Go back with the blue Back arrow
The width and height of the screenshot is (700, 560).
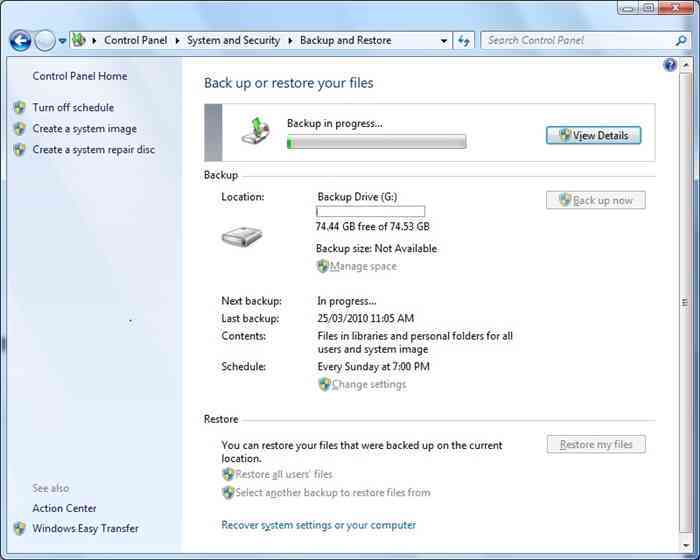coord(21,41)
